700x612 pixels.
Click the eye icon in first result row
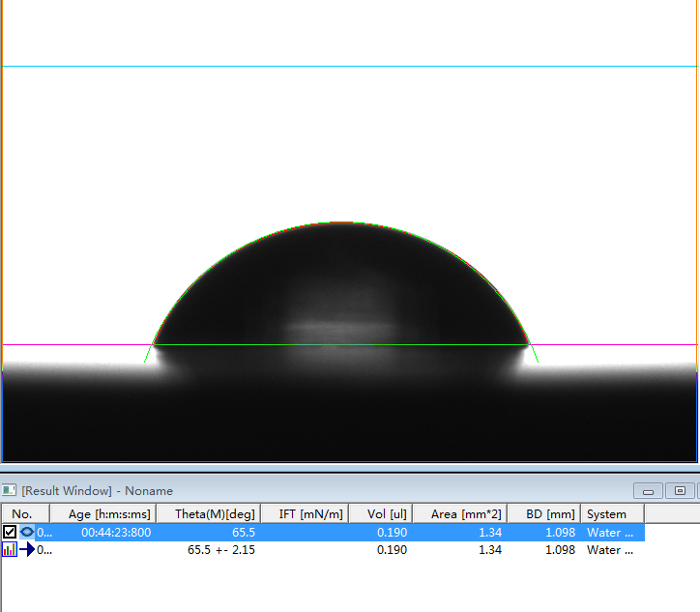[26, 533]
